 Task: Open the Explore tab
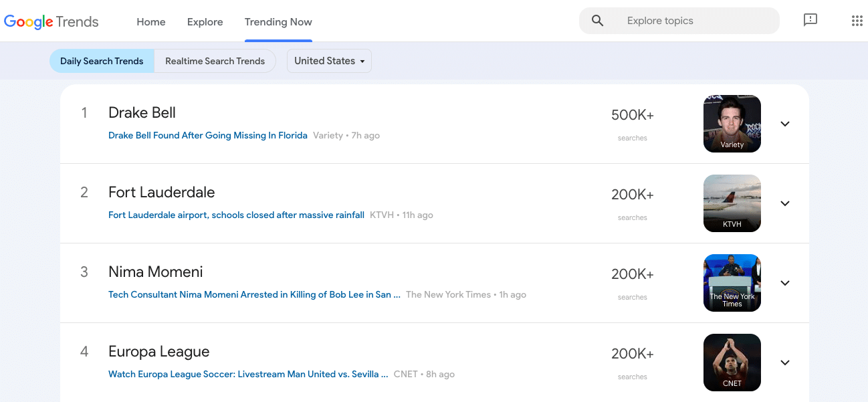[x=205, y=21]
